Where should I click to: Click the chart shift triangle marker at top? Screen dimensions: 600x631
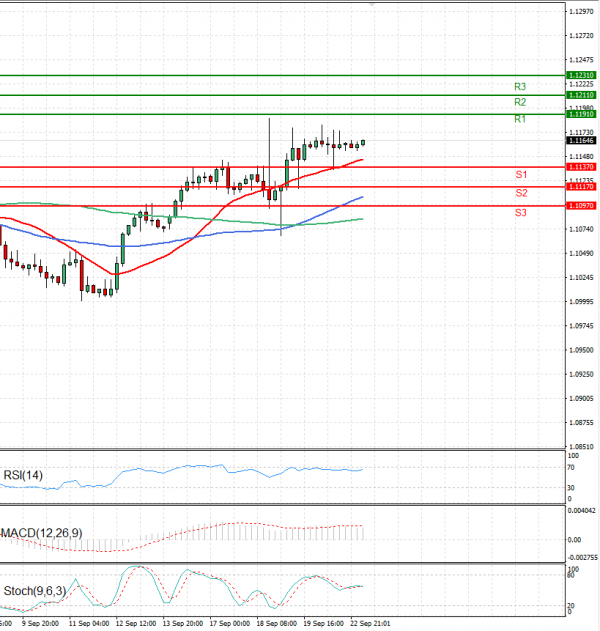372,5
